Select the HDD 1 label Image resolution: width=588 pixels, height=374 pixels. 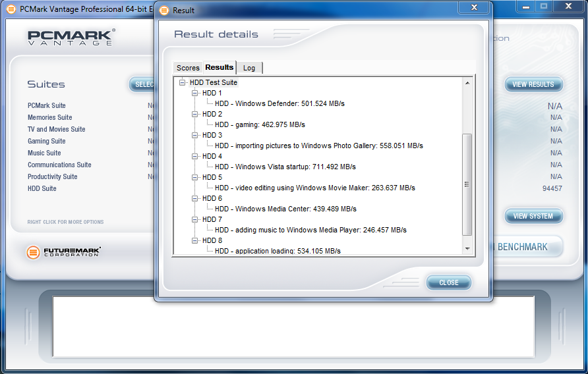(212, 93)
